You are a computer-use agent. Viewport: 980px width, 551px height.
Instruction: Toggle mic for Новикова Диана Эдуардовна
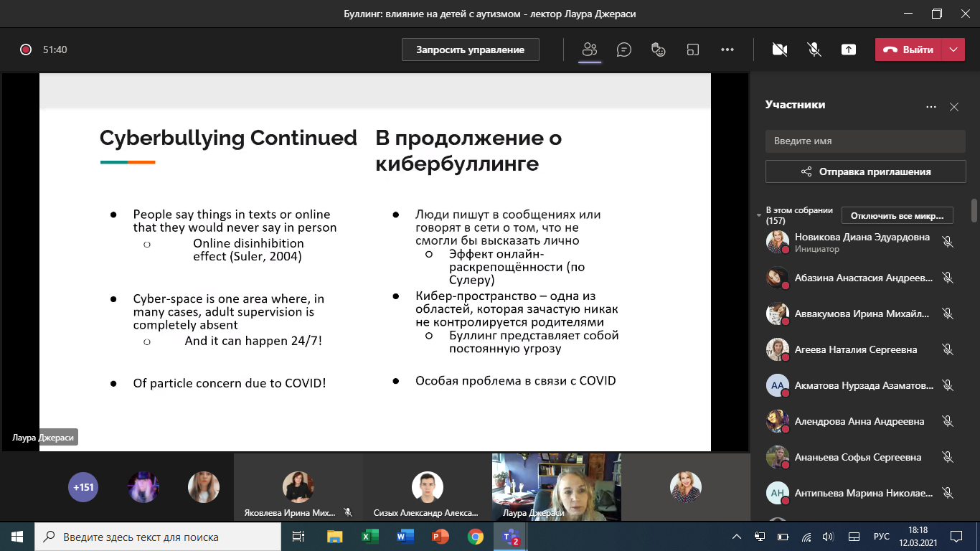tap(948, 242)
